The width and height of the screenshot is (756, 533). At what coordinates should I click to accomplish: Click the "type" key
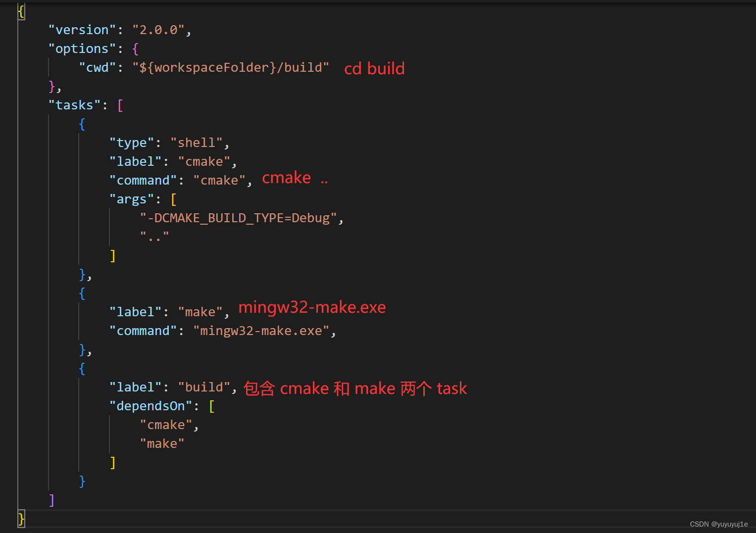pyautogui.click(x=132, y=143)
